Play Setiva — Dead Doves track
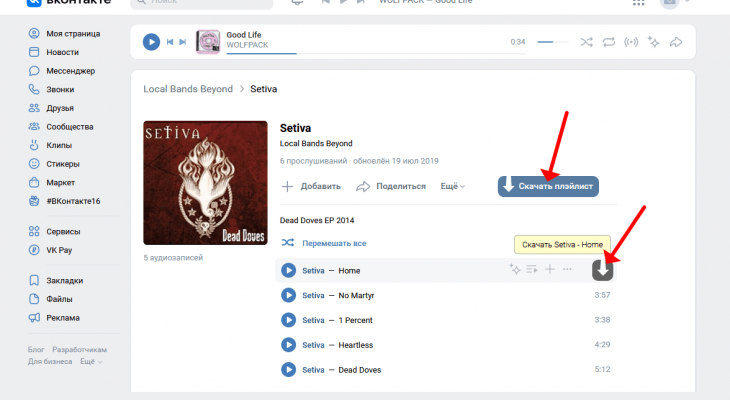The height and width of the screenshot is (400, 730). (x=288, y=369)
